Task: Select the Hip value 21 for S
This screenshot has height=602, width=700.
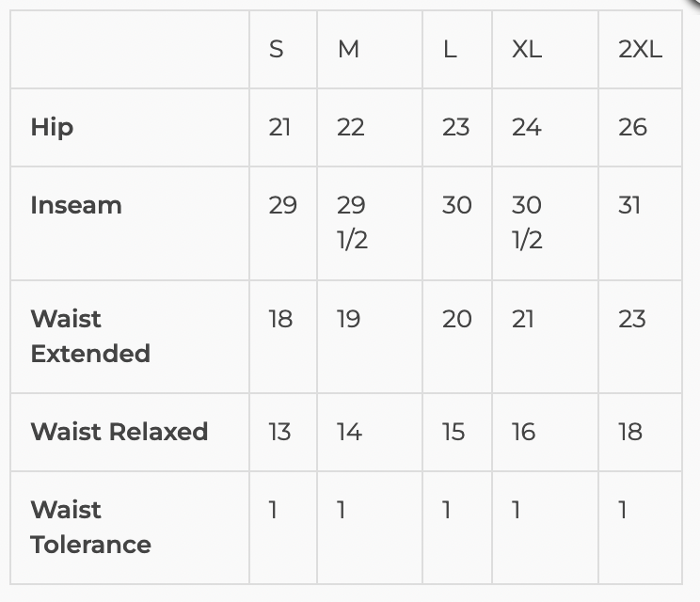Action: pyautogui.click(x=279, y=127)
